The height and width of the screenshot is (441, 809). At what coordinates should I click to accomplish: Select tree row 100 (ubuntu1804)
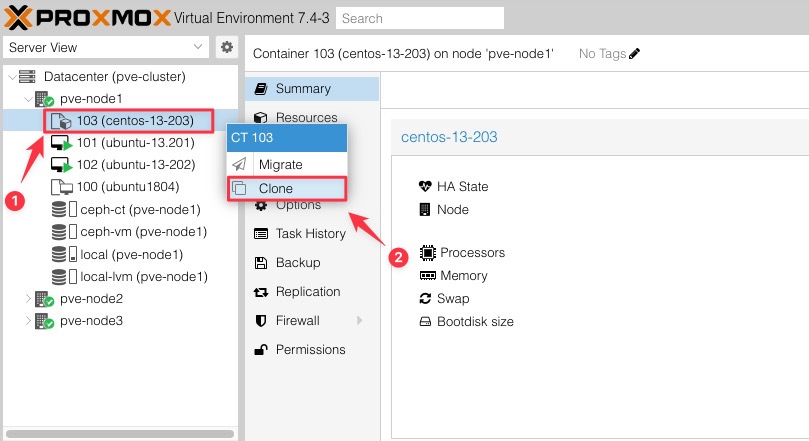(121, 187)
